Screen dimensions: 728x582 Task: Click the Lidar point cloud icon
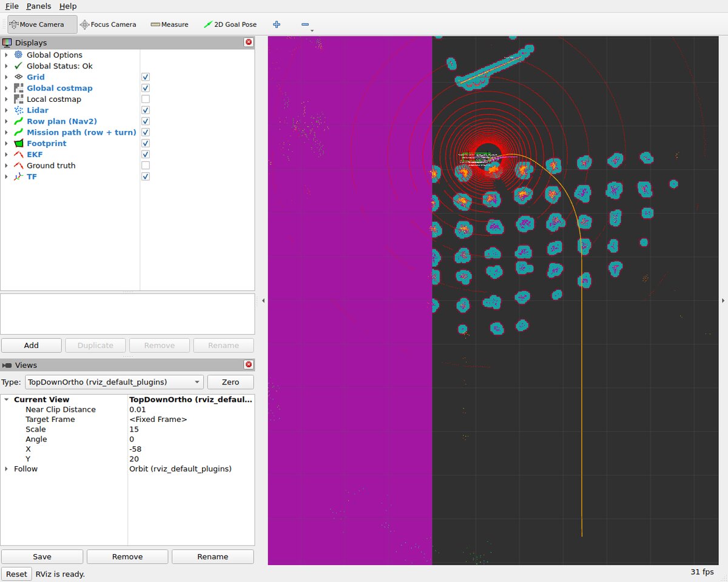[x=18, y=110]
